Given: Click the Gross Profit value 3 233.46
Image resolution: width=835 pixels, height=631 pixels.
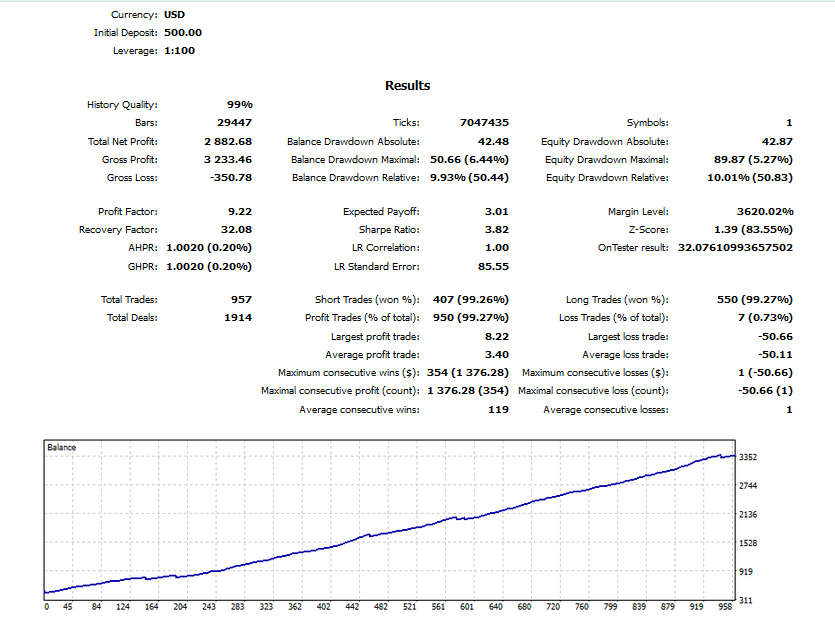Looking at the screenshot, I should click(228, 160).
